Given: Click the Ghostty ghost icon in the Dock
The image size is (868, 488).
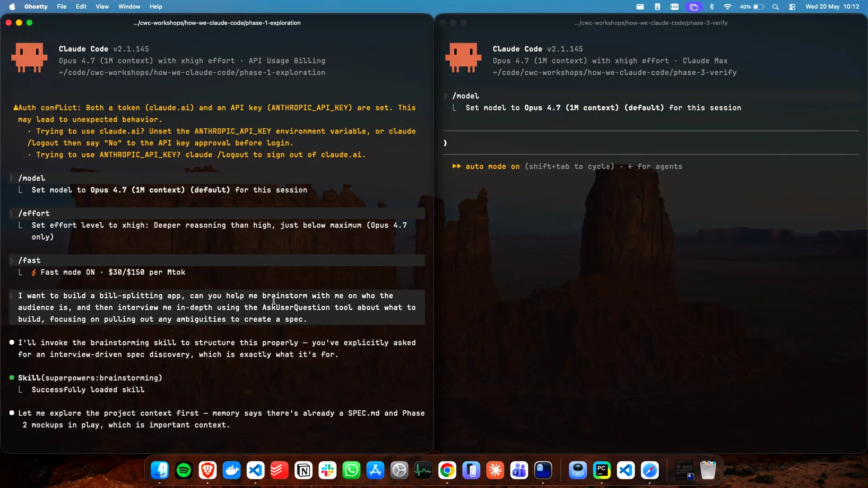Looking at the screenshot, I should pyautogui.click(x=543, y=470).
